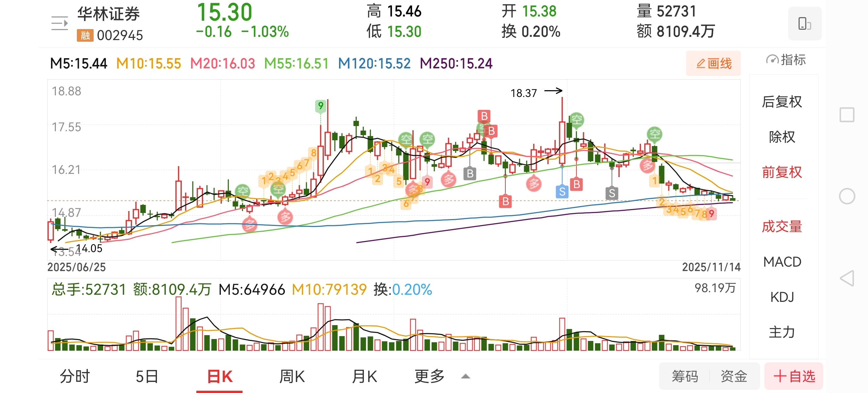Tap the green 9 sequence marker

(x=320, y=106)
